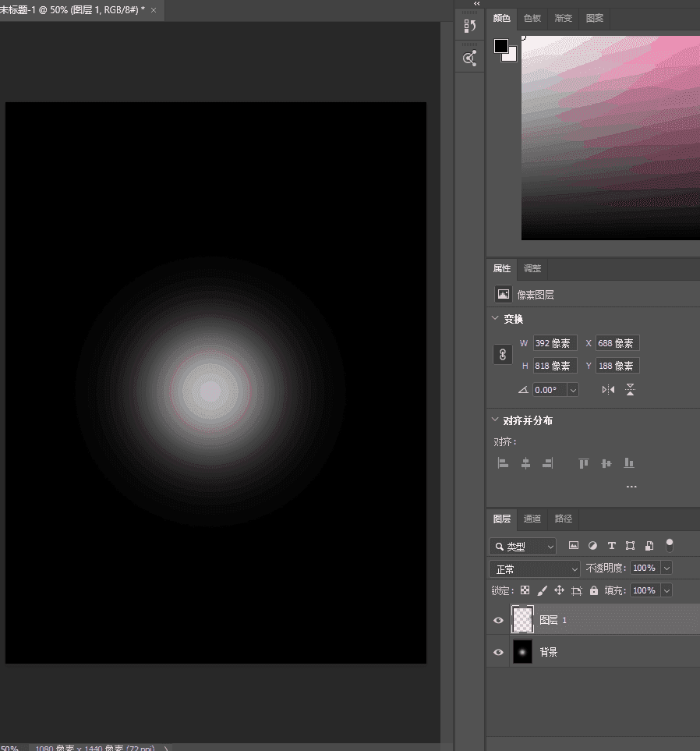
Task: Hide 图层 1 using its eye icon
Action: point(499,621)
